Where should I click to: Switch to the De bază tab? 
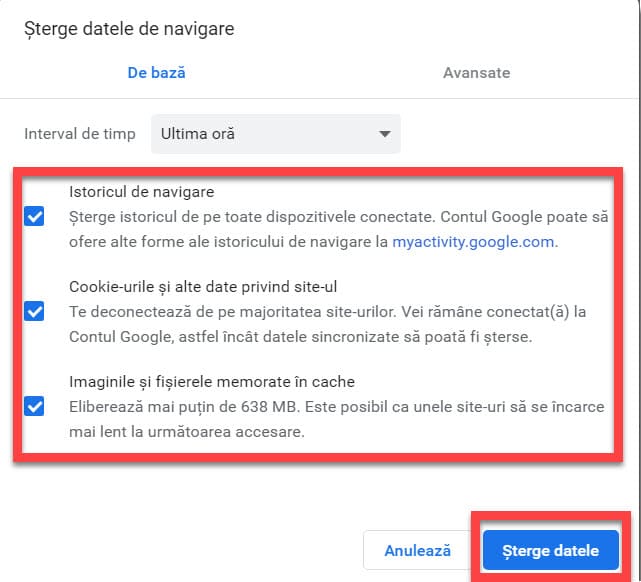click(156, 73)
